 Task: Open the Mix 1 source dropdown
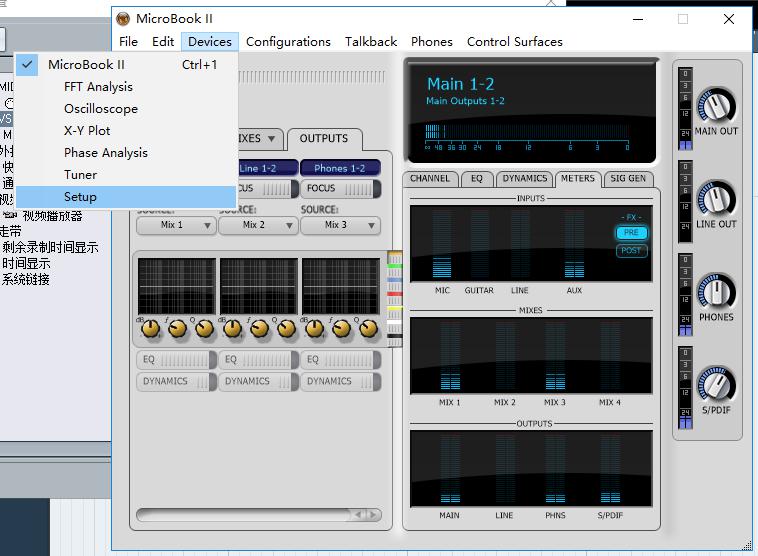click(x=177, y=226)
